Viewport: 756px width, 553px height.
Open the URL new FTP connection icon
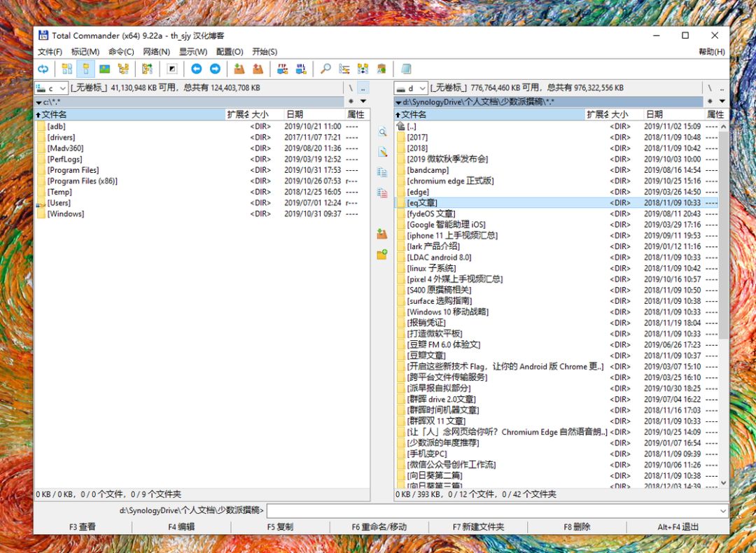click(301, 69)
